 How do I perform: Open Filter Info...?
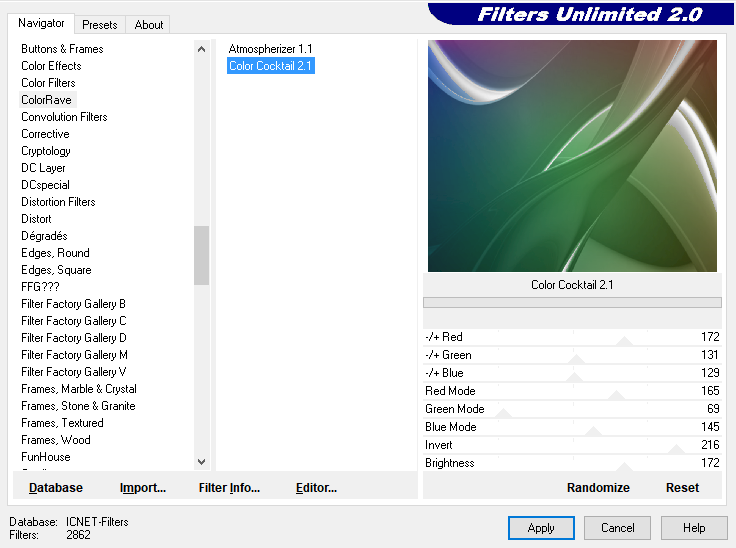(229, 488)
